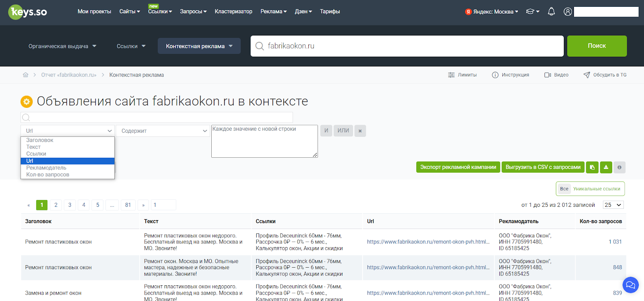The image size is (644, 301).
Task: Click the copy to clipboard green icon
Action: tap(592, 167)
